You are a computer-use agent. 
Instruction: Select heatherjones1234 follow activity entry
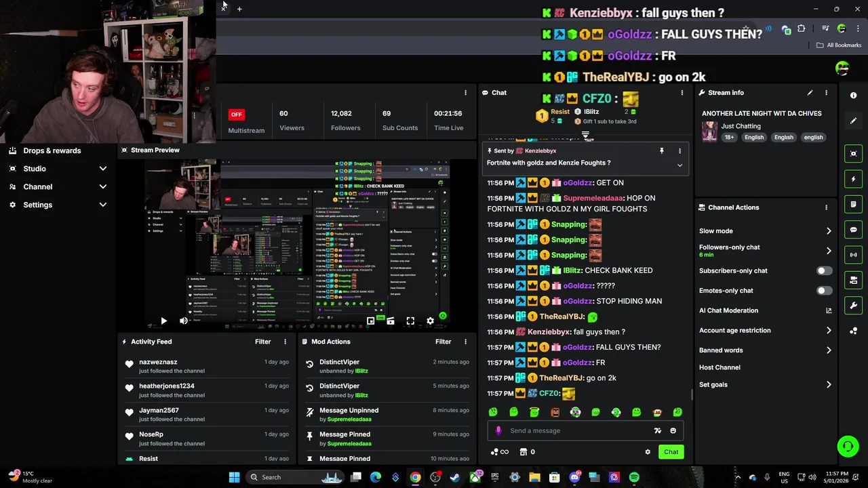click(x=207, y=390)
